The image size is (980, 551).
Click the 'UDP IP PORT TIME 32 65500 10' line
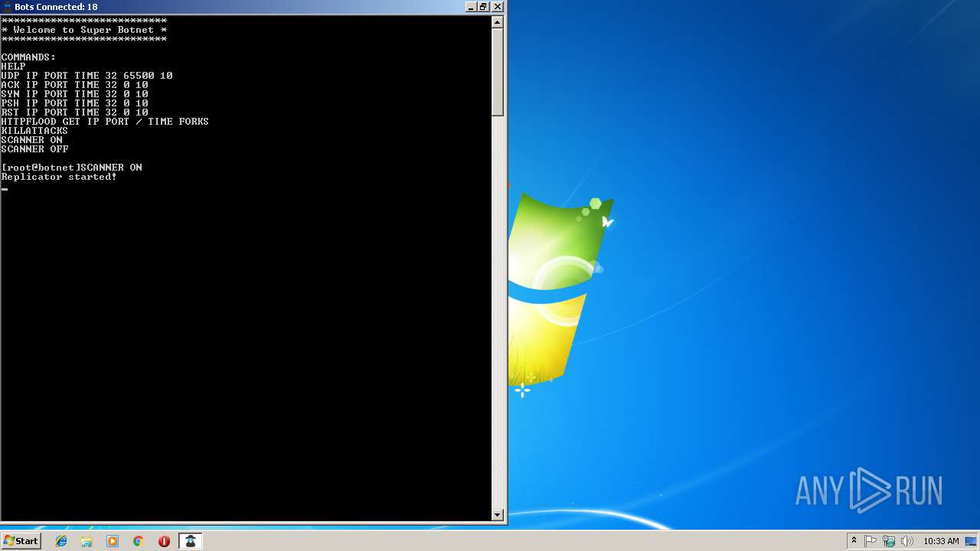pos(87,76)
